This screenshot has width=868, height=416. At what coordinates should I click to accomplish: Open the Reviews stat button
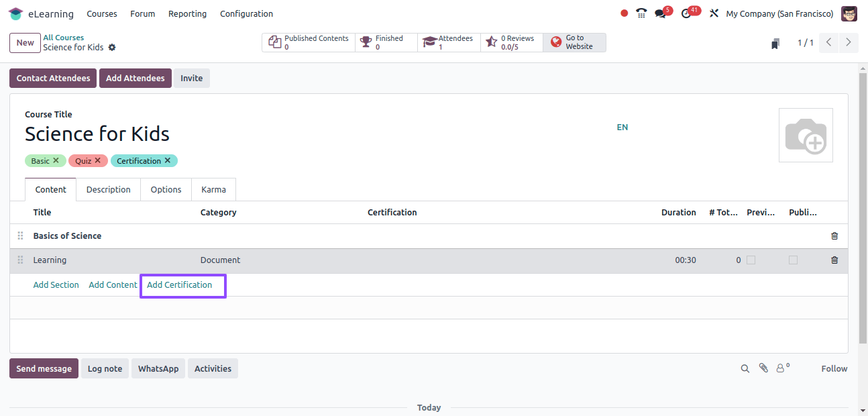[x=512, y=42]
